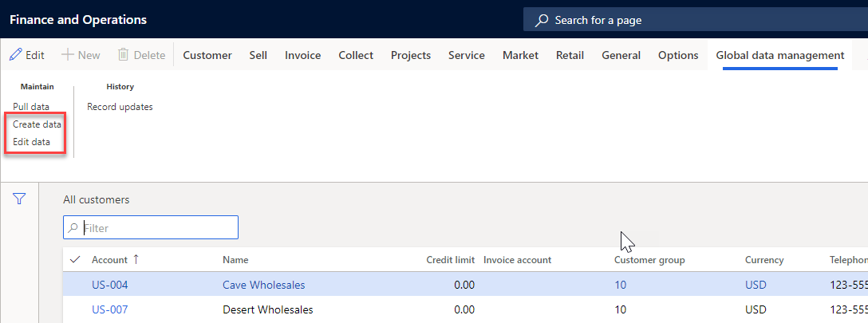Screen dimensions: 868x323
Task: Select the Retail tab
Action: (570, 55)
